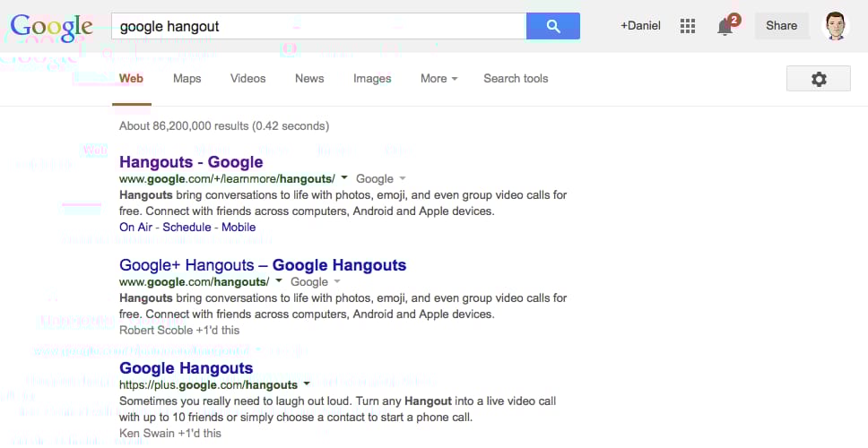Open Google+ Hangouts – Google Hangouts result
The height and width of the screenshot is (448, 868).
tap(263, 265)
